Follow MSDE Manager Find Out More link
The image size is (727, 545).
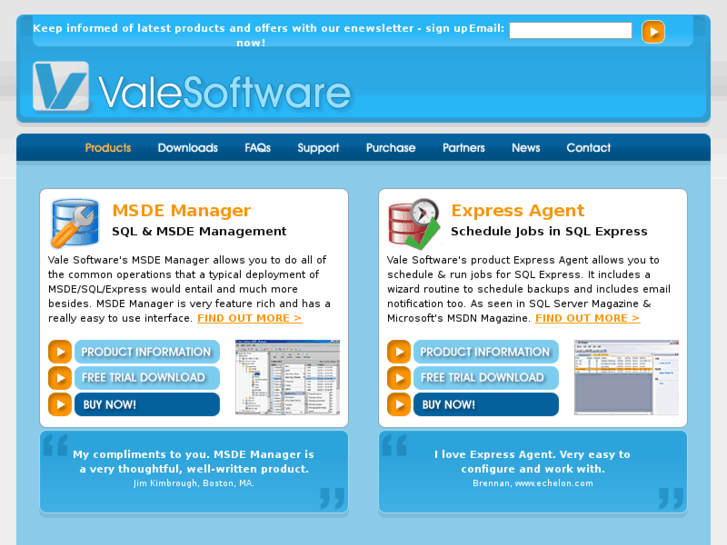[x=249, y=318]
